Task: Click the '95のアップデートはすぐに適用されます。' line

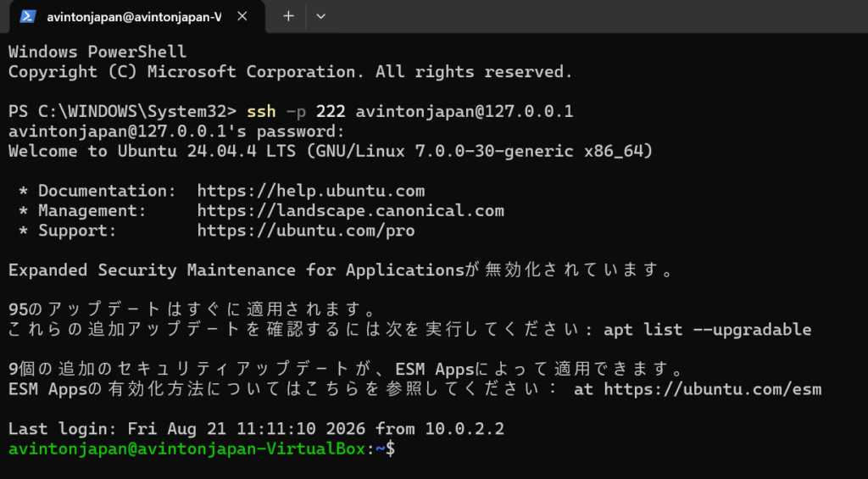Action: coord(193,310)
